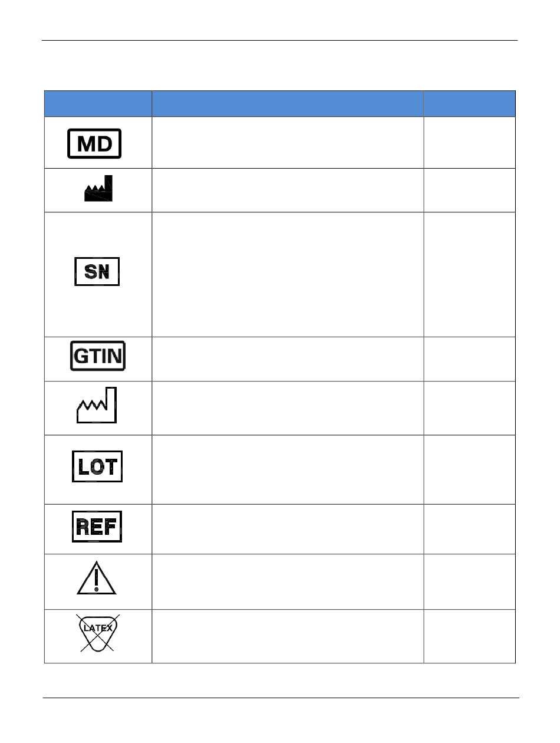This screenshot has height=743, width=560.
Task: Click the description cell beside the MD symbol
Action: click(x=288, y=143)
